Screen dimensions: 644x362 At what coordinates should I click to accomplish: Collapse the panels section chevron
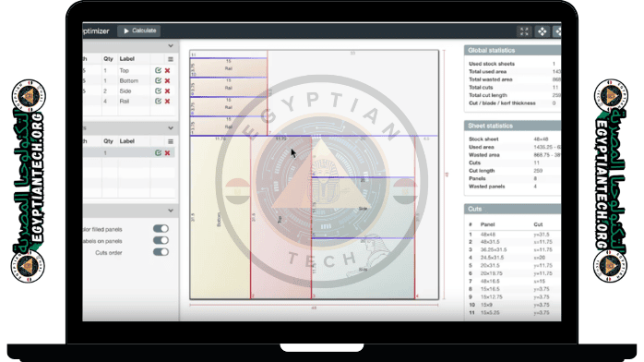(171, 46)
